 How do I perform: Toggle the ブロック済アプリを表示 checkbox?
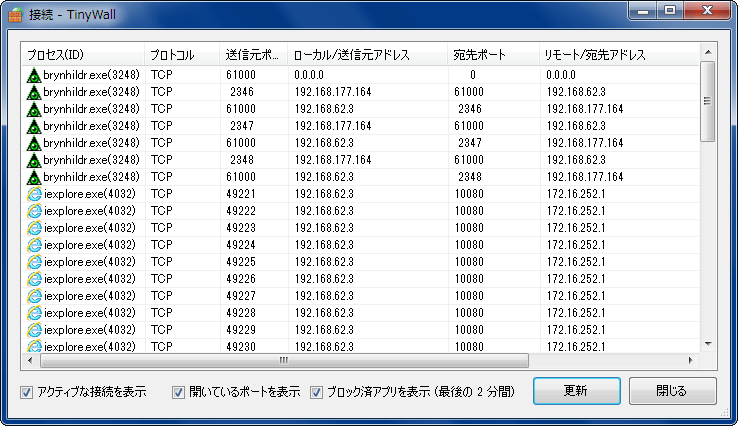(316, 392)
